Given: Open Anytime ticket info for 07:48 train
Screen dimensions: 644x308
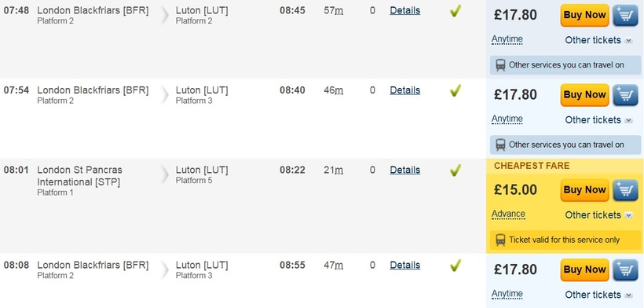Looking at the screenshot, I should pyautogui.click(x=507, y=39).
